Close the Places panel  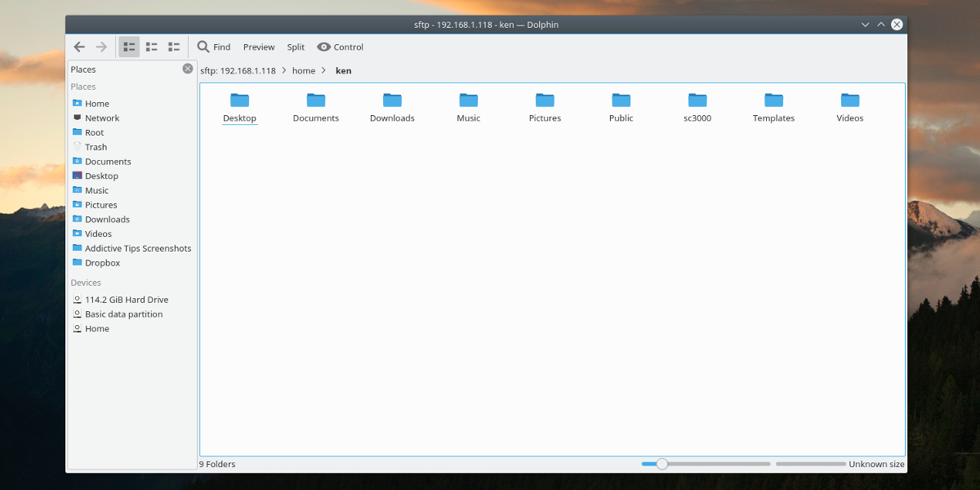188,69
